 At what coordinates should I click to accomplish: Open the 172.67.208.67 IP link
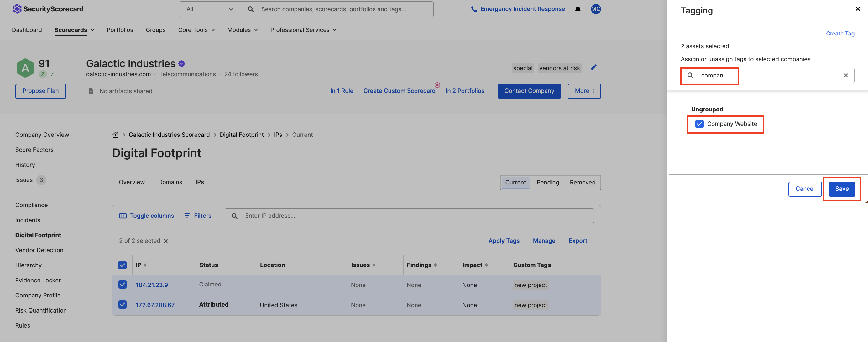click(x=155, y=305)
